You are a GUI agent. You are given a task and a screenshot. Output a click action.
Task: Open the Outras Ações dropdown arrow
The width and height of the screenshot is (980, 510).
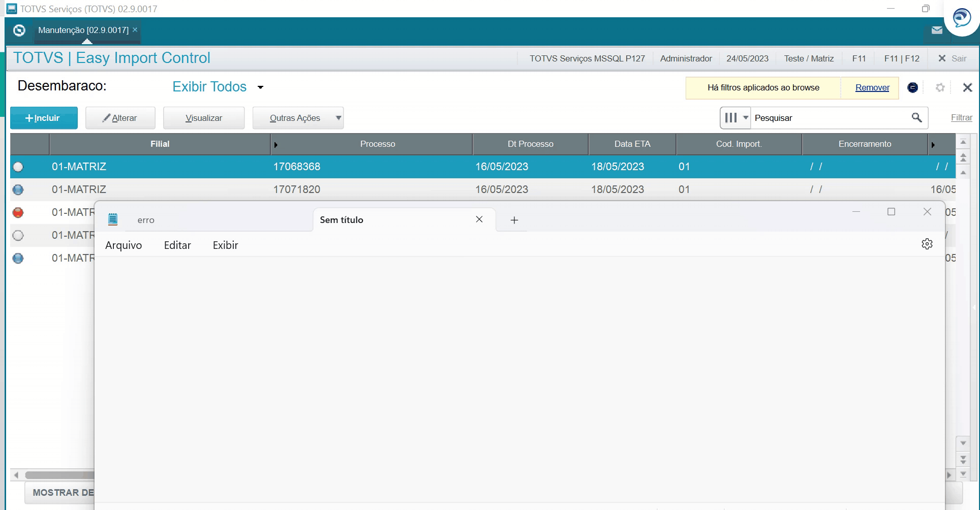(338, 118)
